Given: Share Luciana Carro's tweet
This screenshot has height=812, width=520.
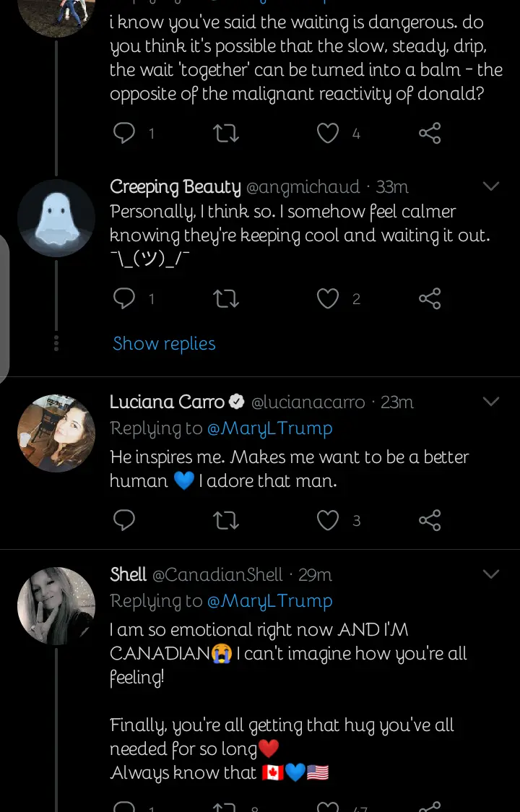Looking at the screenshot, I should pos(430,520).
